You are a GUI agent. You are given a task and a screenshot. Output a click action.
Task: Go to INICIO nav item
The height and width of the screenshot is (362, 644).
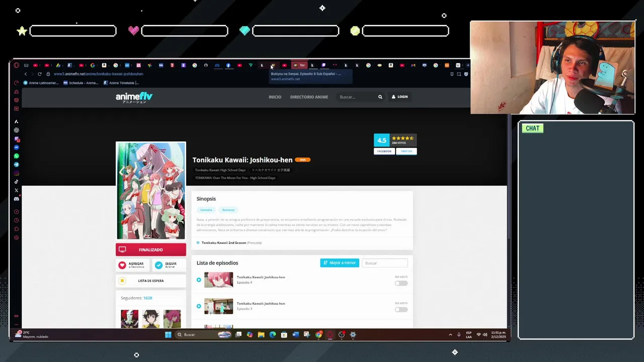tap(275, 97)
